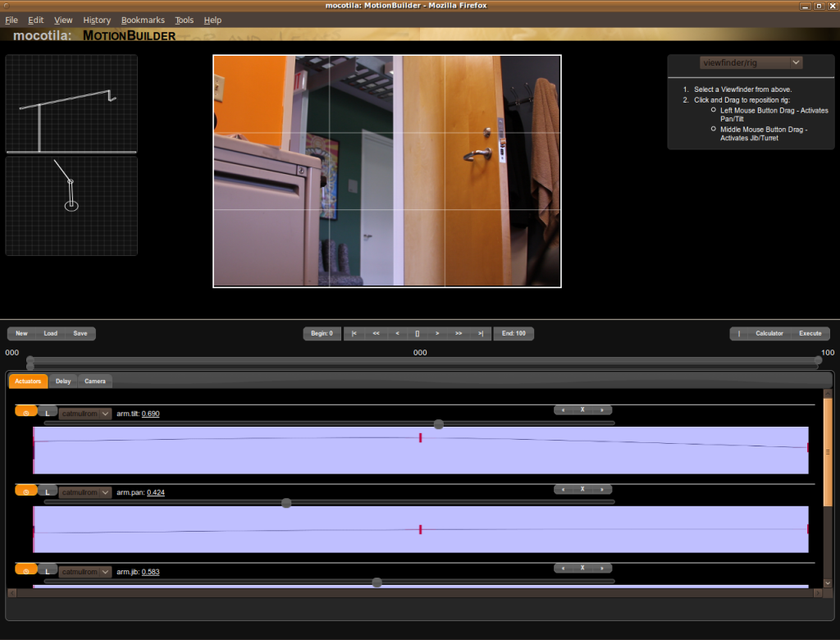Viewport: 840px width, 640px height.
Task: Open the Bookmarks menu
Action: pyautogui.click(x=143, y=20)
